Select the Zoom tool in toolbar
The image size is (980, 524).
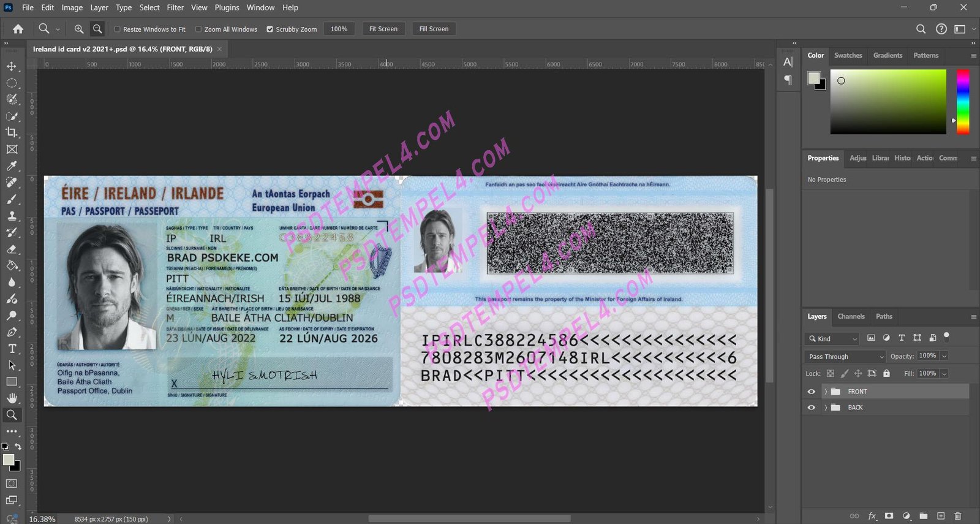pos(12,415)
